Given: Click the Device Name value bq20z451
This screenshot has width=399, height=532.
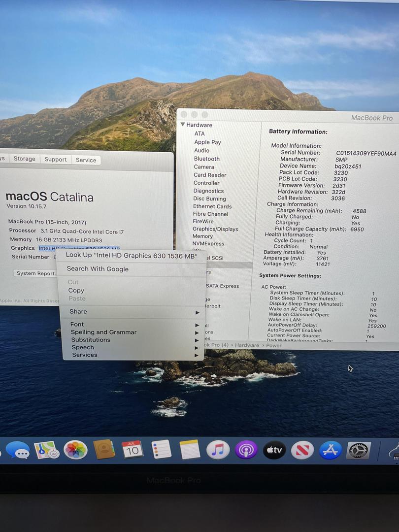Looking at the screenshot, I should pos(348,166).
